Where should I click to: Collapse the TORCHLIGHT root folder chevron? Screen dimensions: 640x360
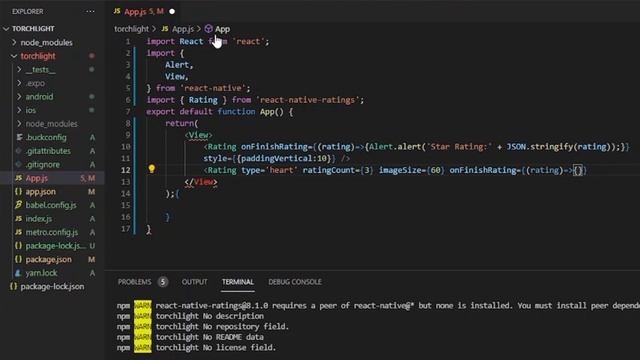pos(6,29)
